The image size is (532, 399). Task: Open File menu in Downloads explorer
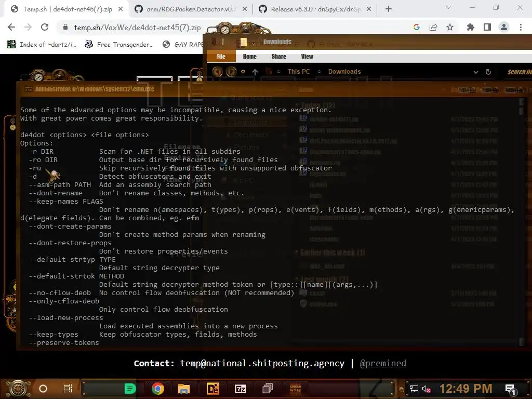pos(221,56)
